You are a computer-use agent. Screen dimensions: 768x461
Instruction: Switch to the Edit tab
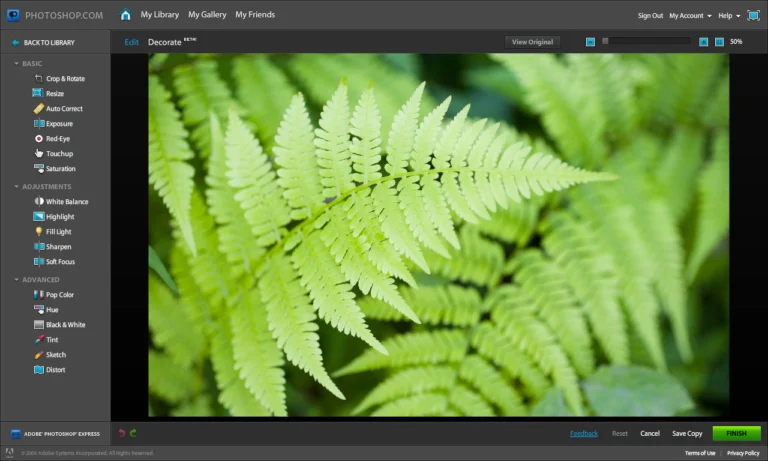click(x=131, y=42)
